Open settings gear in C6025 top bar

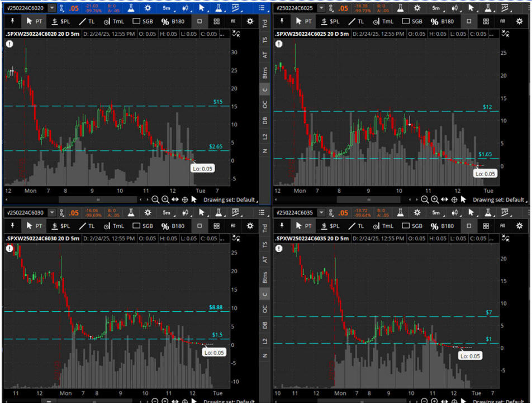tap(417, 8)
